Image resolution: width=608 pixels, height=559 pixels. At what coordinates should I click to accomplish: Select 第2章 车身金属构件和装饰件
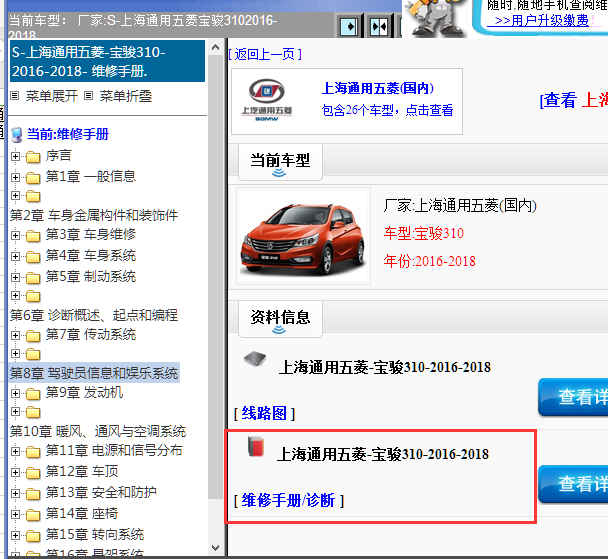pos(94,215)
